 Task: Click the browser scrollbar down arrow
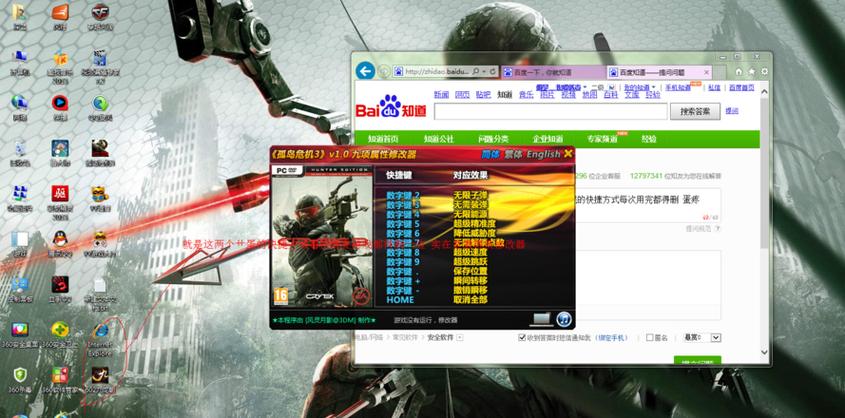(764, 352)
